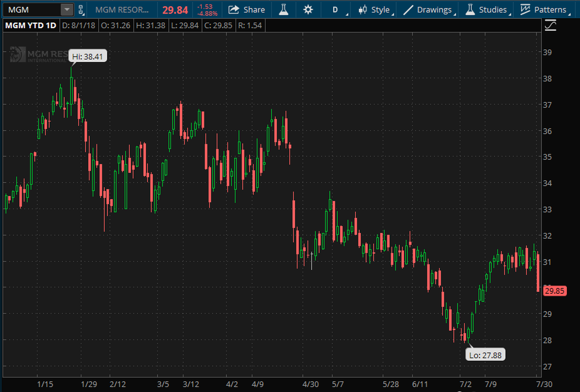580x392 pixels.
Task: Click the 31 price axis label
Action: click(547, 262)
